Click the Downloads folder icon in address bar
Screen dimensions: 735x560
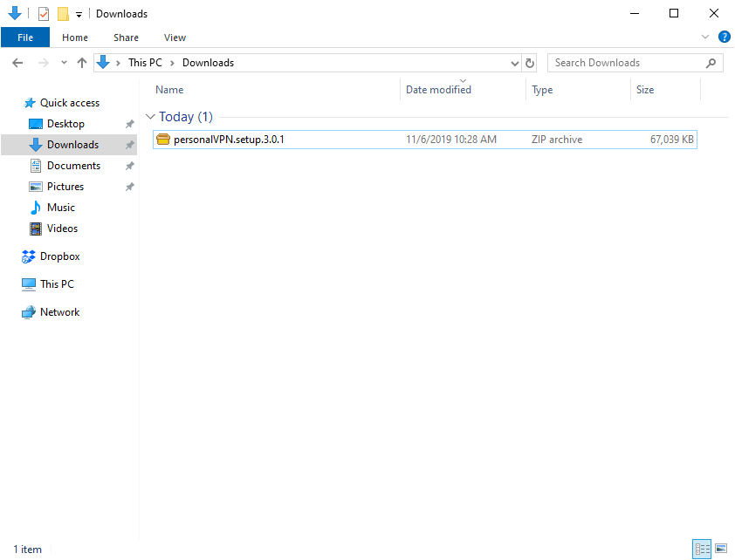(x=103, y=62)
